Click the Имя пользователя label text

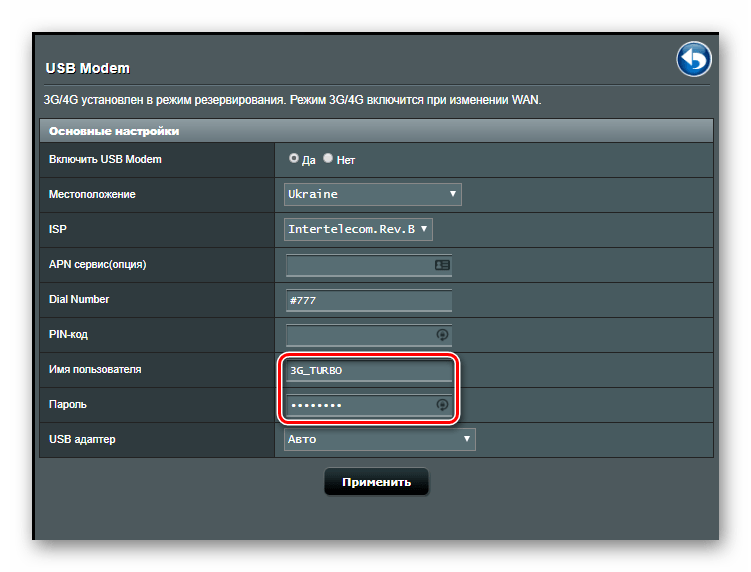pos(95,369)
